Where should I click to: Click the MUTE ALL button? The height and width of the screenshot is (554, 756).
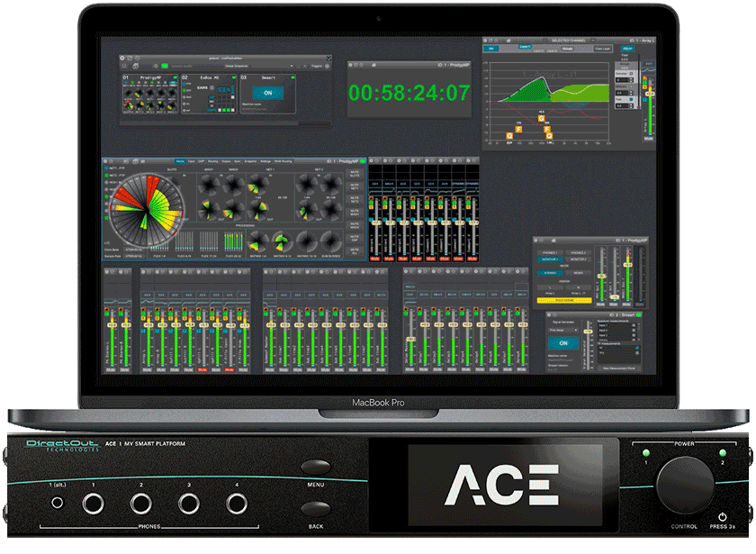(355, 251)
